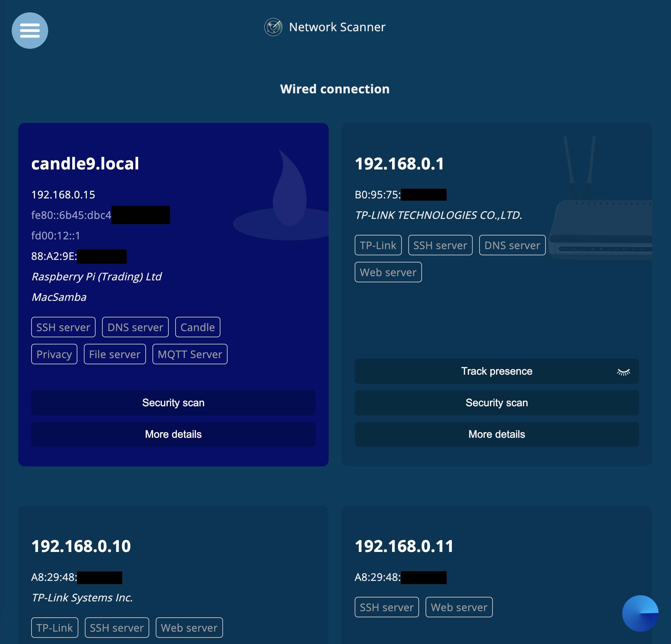Screen dimensions: 671x644
Task: Click the MQTT Server tag
Action: (x=190, y=354)
